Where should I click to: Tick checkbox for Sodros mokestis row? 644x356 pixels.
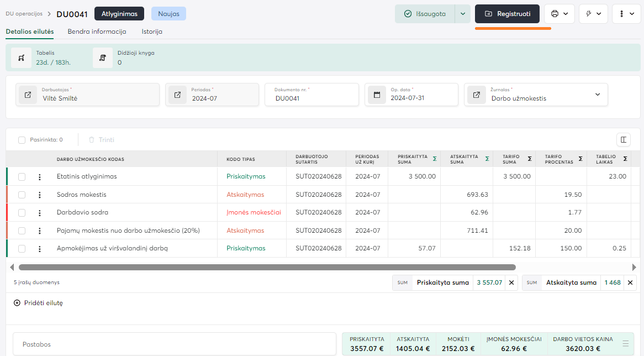coord(22,195)
